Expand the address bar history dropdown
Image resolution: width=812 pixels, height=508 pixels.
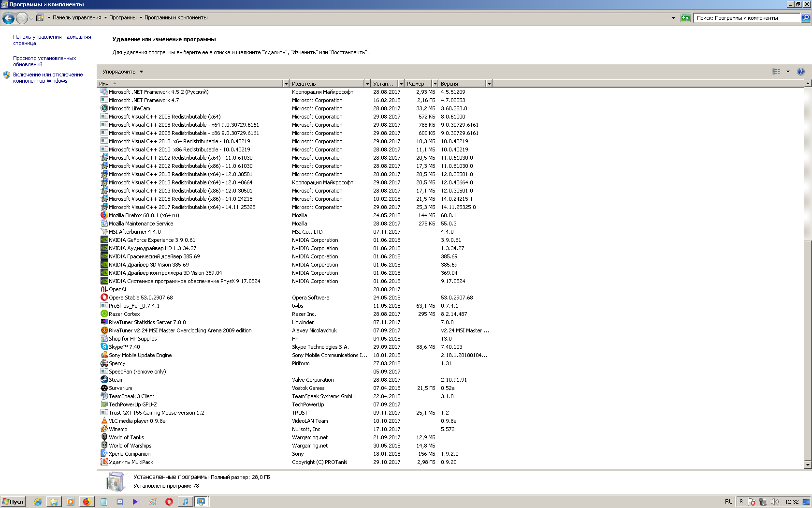673,18
